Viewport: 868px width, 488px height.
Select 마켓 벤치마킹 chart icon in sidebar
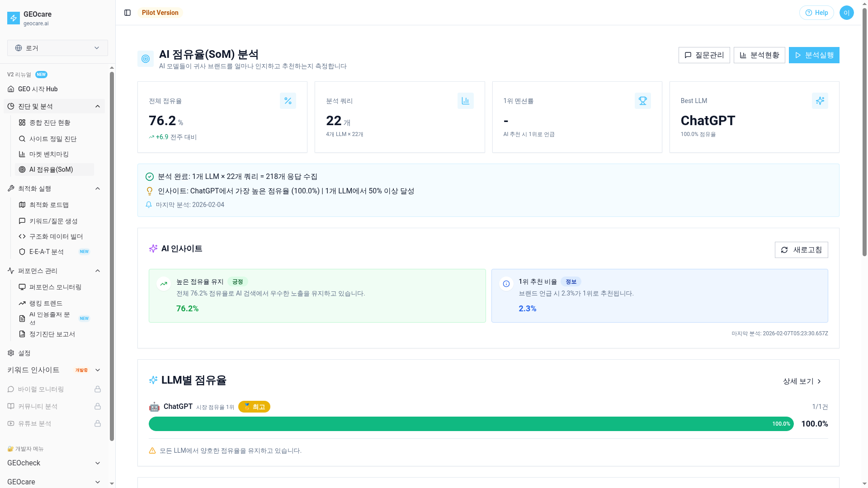(x=22, y=154)
